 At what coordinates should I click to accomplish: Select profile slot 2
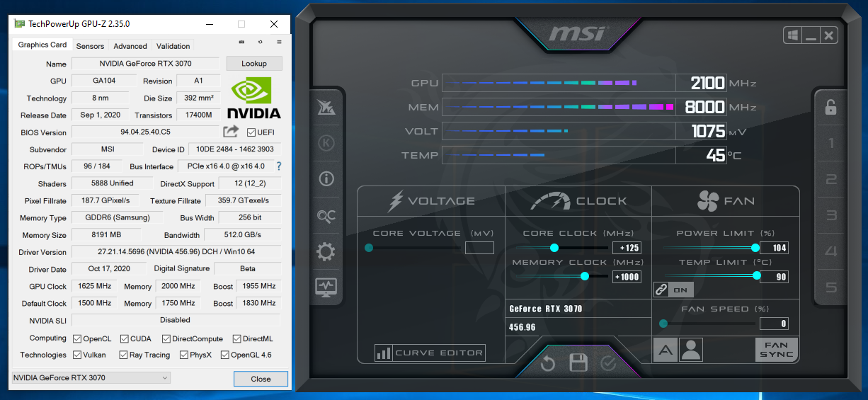tap(831, 180)
